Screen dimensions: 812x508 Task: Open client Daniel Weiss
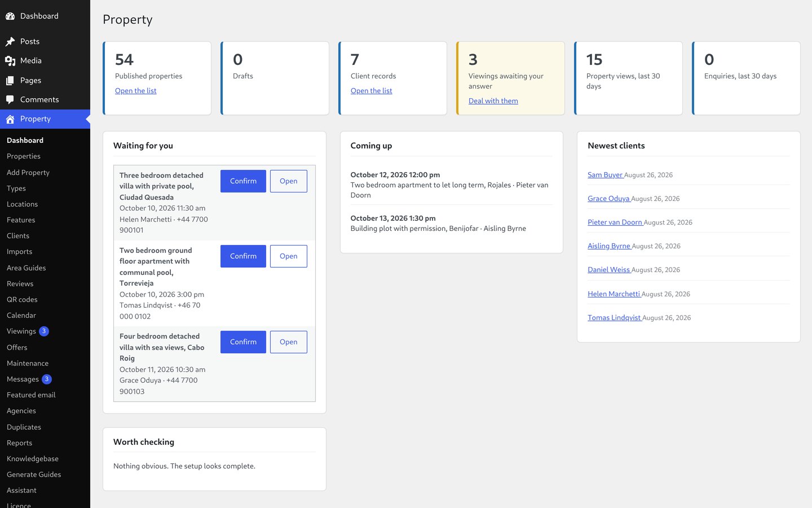coord(609,270)
